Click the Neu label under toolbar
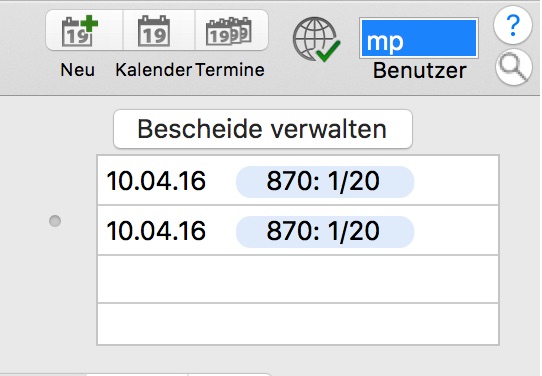This screenshot has width=542, height=376. click(x=77, y=70)
